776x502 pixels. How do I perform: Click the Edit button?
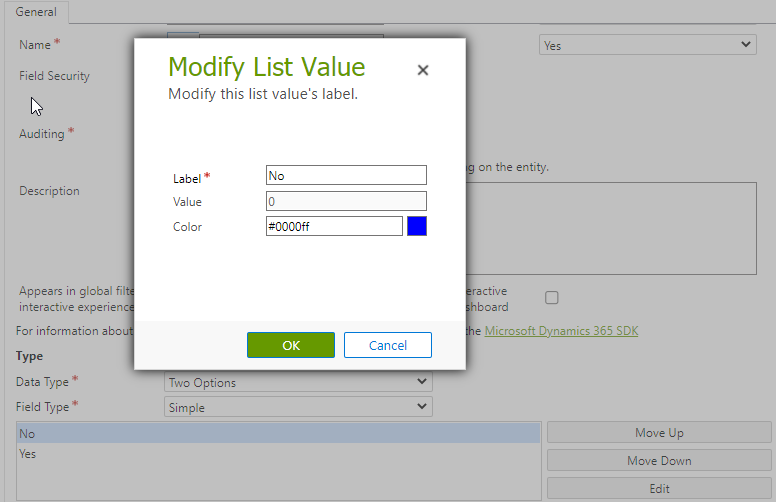(659, 489)
